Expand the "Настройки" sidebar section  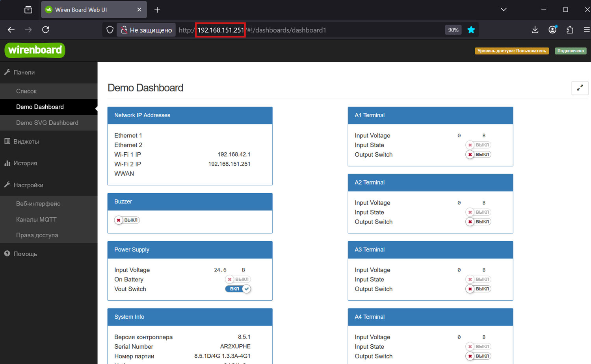(48, 185)
